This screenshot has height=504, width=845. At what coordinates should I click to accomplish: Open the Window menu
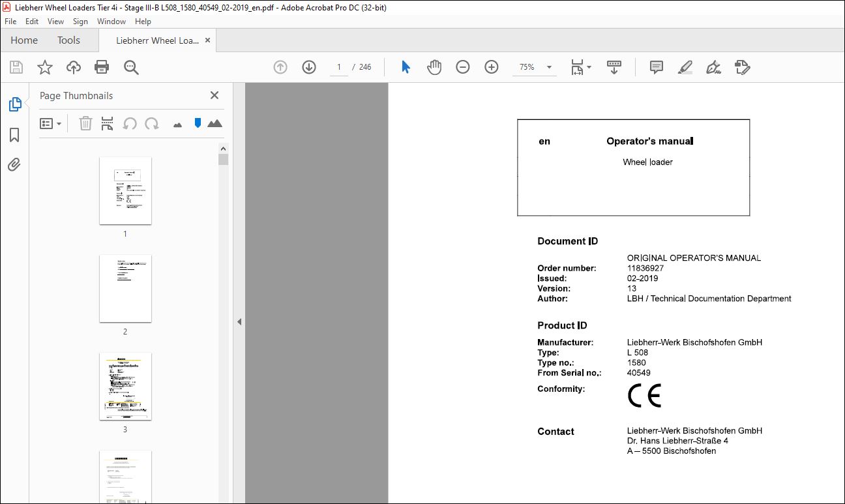(111, 22)
